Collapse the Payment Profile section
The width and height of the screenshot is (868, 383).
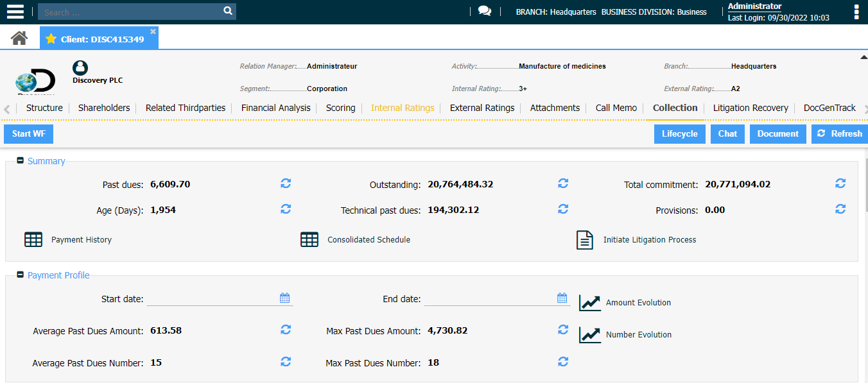point(21,275)
